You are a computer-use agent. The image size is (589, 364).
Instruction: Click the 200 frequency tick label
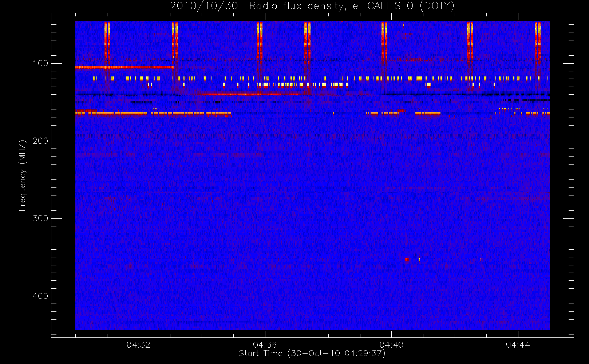coord(40,141)
